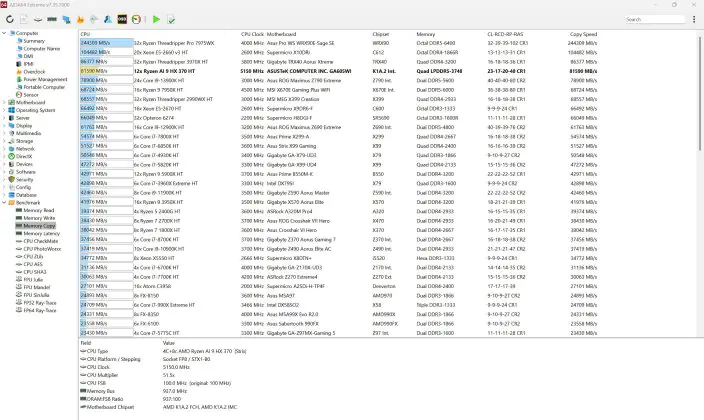704x420 pixels.
Task: Open CPU PhotoWorxx benchmark
Action: pyautogui.click(x=42, y=249)
